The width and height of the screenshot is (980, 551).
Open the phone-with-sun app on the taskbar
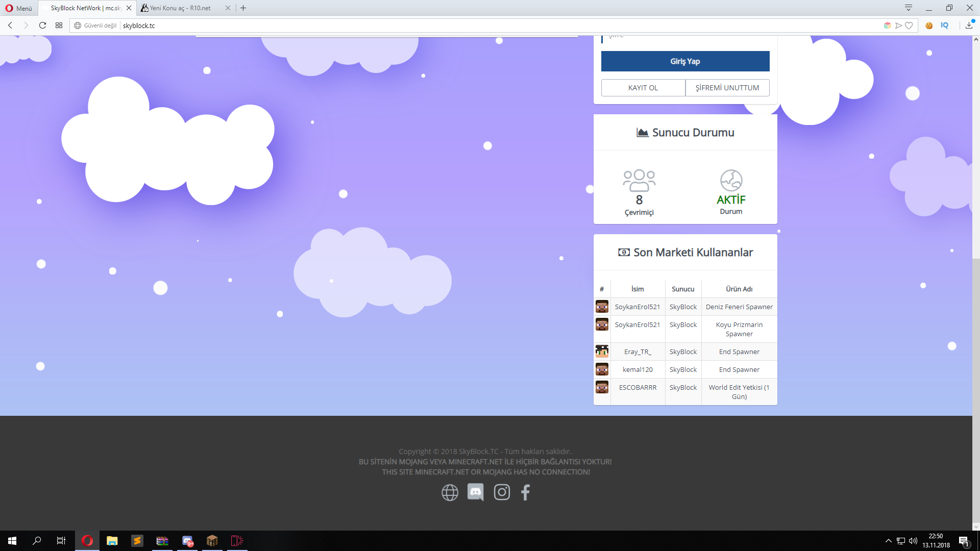(x=237, y=541)
